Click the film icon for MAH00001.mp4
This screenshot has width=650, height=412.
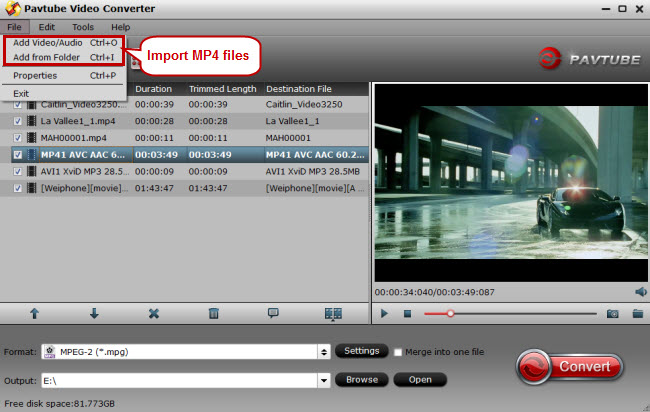(x=32, y=138)
